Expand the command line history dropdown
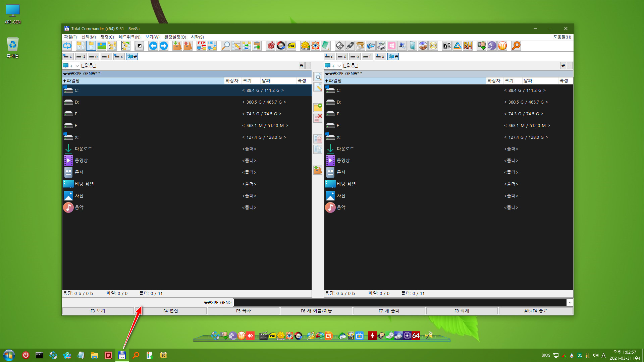This screenshot has width=644, height=362. point(570,303)
